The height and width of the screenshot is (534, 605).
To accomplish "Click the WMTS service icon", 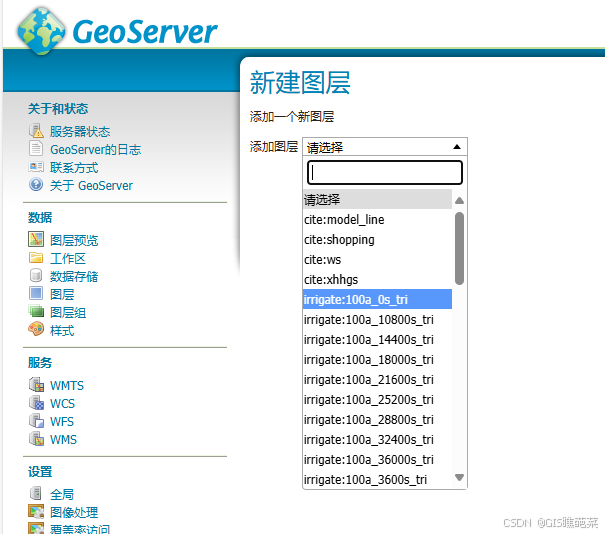I will click(x=37, y=385).
